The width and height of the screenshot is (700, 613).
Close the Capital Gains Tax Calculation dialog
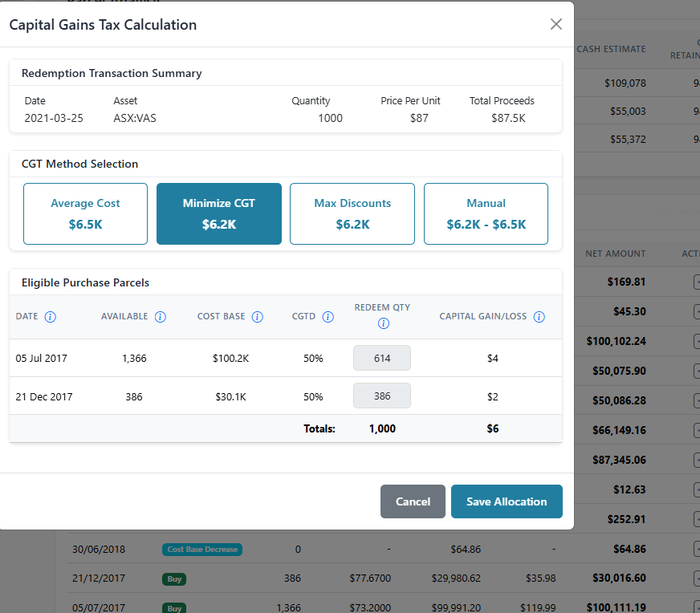[556, 24]
